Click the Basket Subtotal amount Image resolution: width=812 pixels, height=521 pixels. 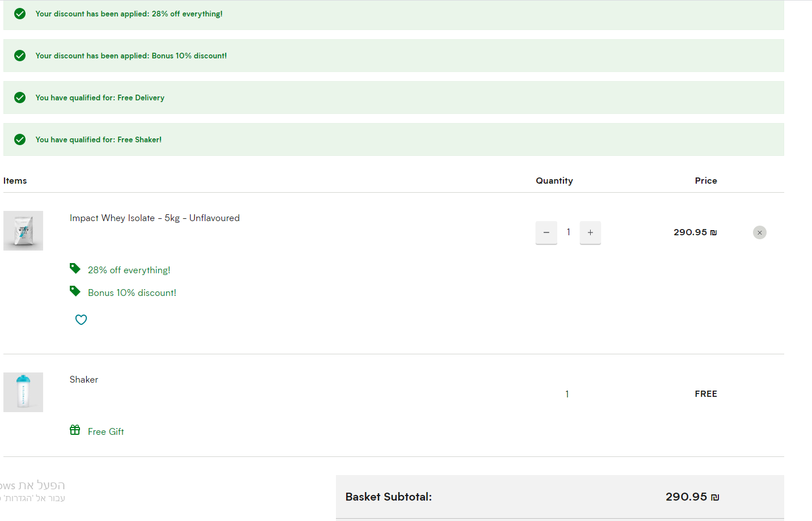(692, 497)
